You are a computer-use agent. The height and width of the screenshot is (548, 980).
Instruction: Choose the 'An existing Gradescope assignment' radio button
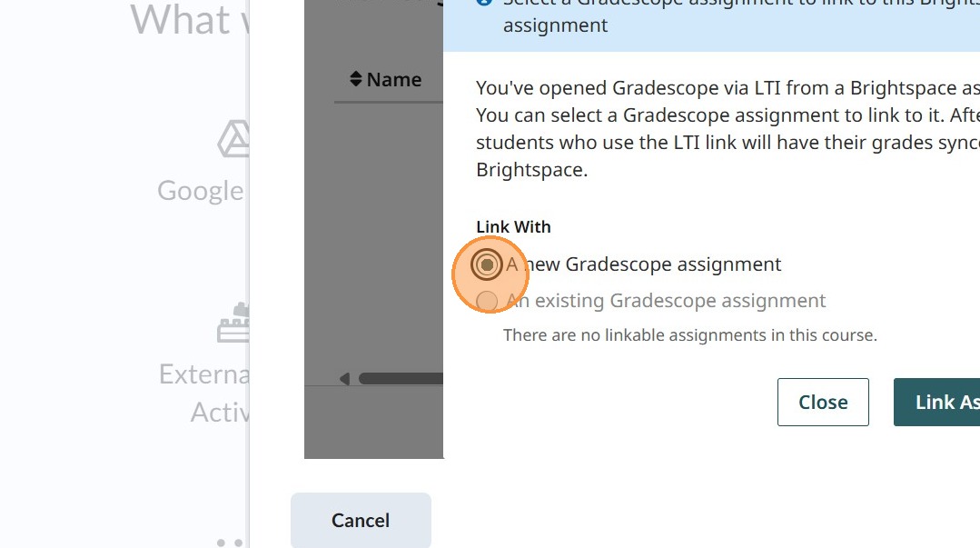pos(488,301)
